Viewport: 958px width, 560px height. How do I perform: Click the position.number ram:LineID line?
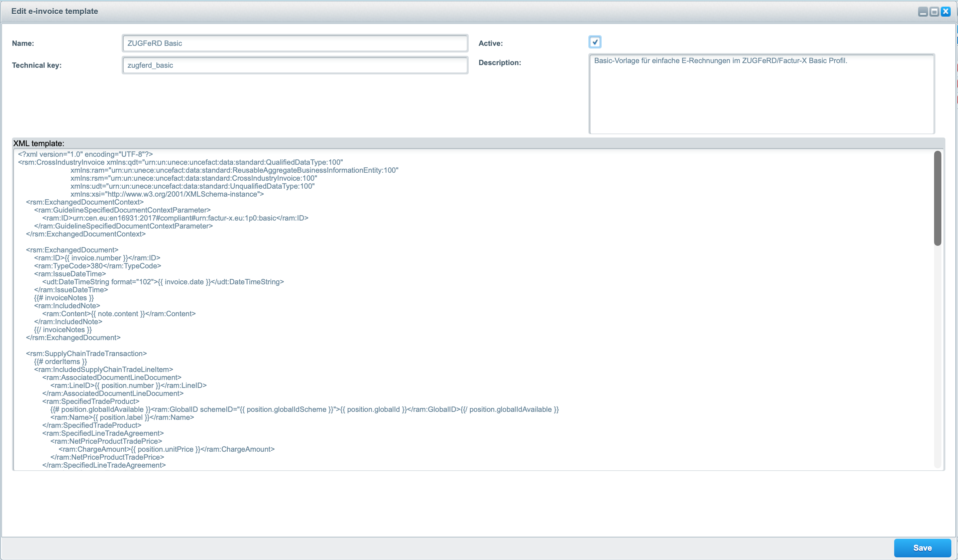(x=129, y=386)
